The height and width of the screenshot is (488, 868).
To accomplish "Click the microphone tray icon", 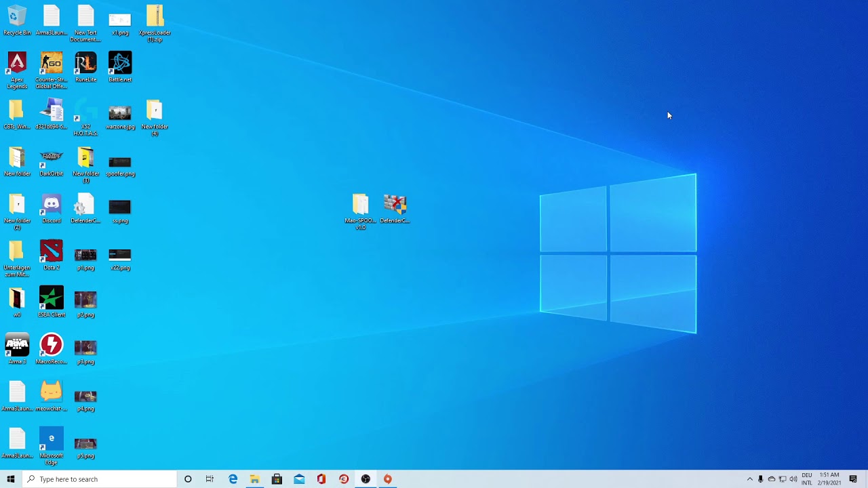I will [760, 479].
